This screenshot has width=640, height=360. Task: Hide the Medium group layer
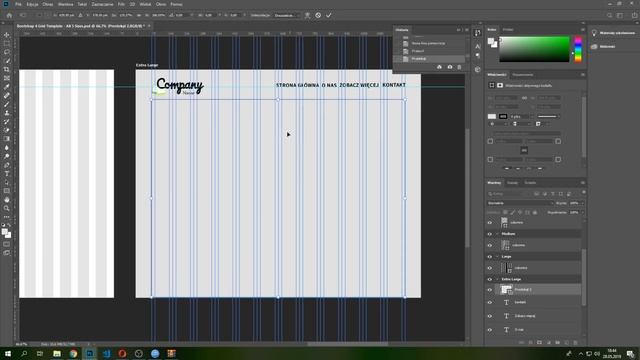490,234
